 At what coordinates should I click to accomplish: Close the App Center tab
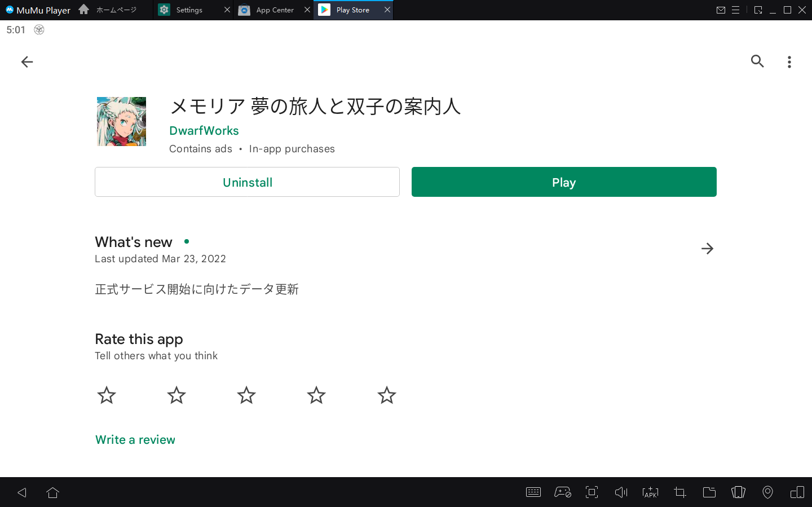[x=307, y=10]
